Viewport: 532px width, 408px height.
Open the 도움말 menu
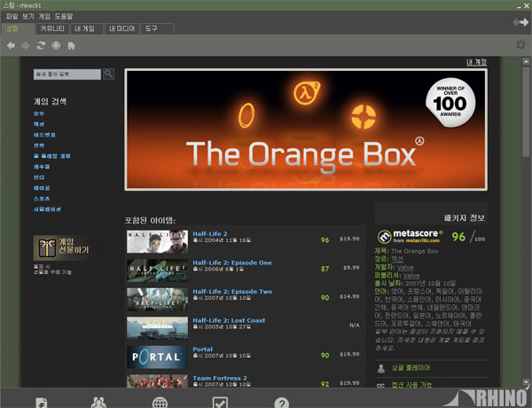click(x=64, y=16)
